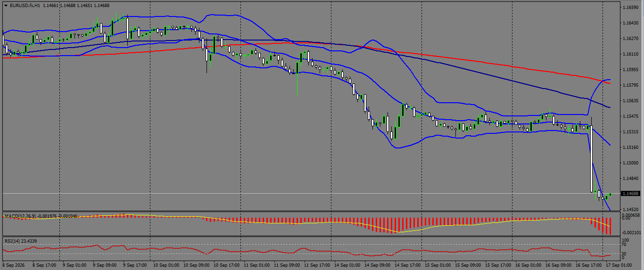Click the 1.16110 price scale label
Screen dimensions: 644x270
pos(630,55)
